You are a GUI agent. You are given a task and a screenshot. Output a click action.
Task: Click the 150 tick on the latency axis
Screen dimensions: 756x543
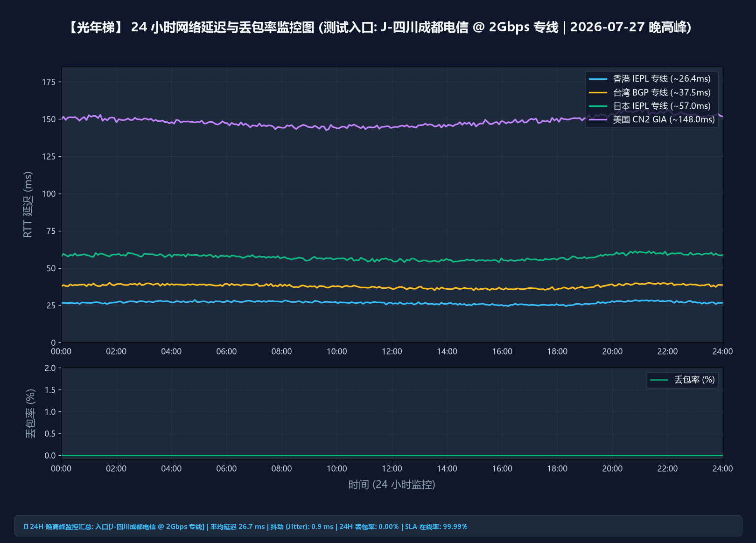49,119
